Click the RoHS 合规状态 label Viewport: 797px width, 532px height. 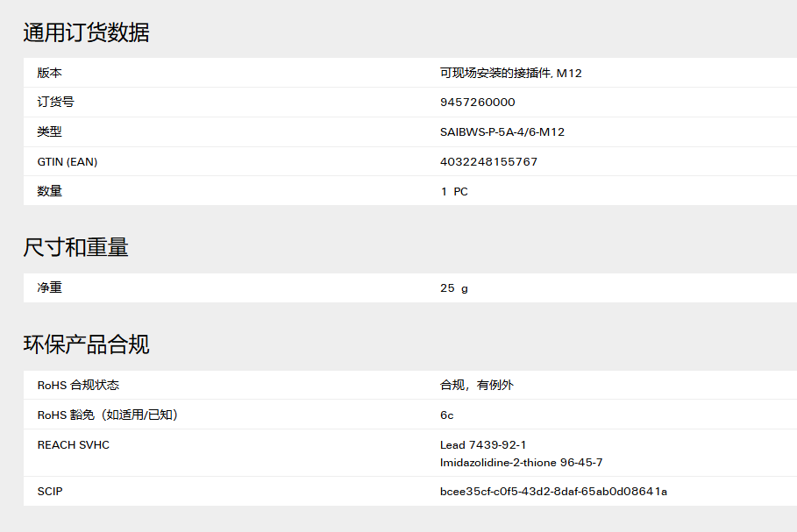tap(78, 385)
